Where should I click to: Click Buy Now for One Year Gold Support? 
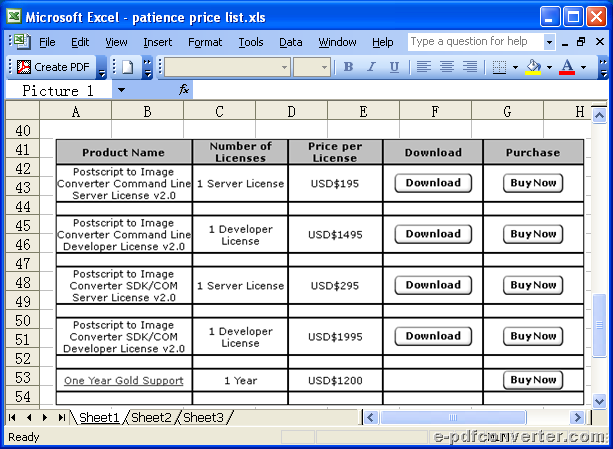pos(533,380)
